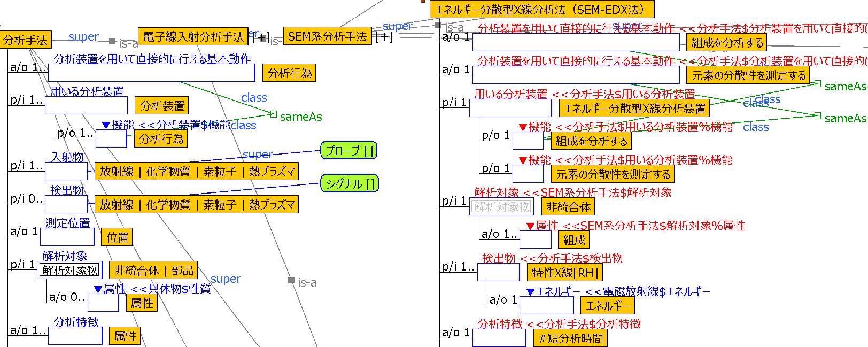Image resolution: width=868 pixels, height=347 pixels.
Task: Click エネルギー分散型X線分析装置 constraint box
Action: click(634, 109)
